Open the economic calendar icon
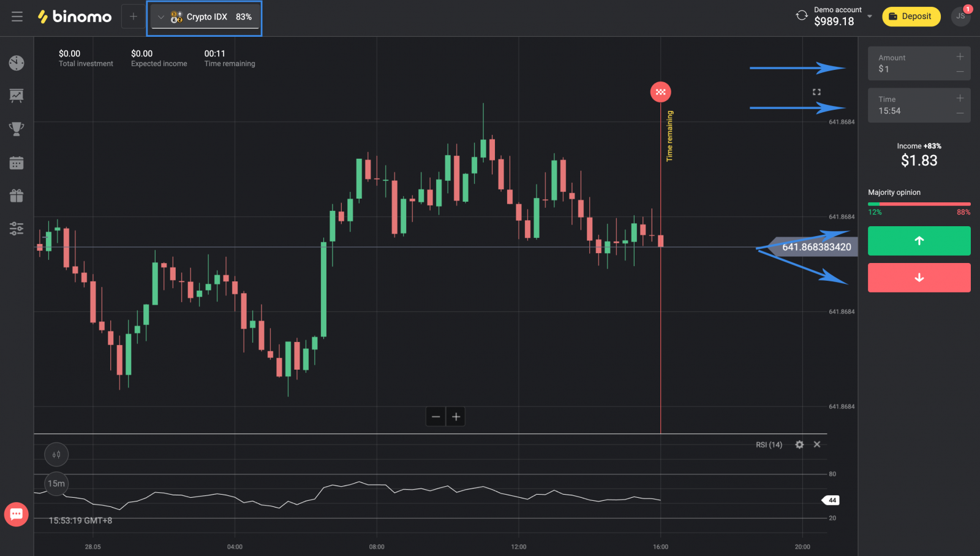This screenshot has width=980, height=556. tap(17, 163)
